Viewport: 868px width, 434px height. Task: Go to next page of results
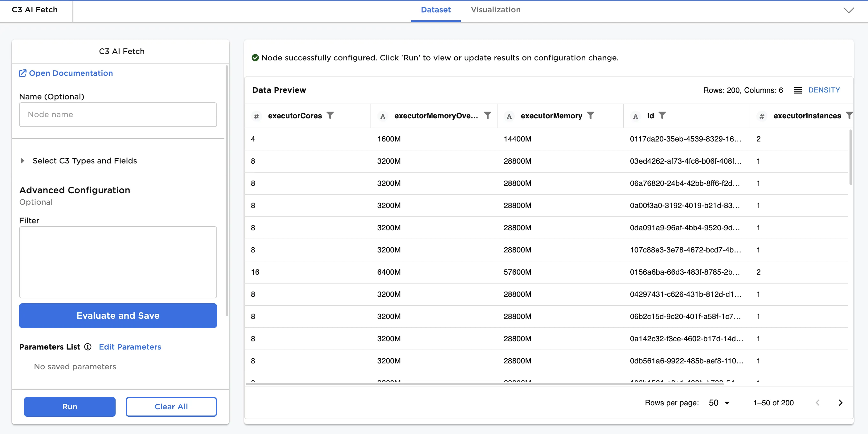[x=840, y=403]
